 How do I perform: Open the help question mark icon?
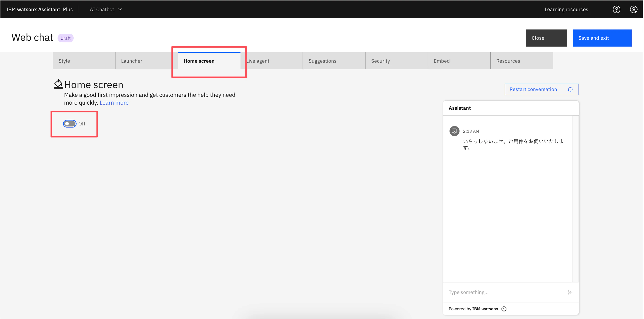(616, 9)
